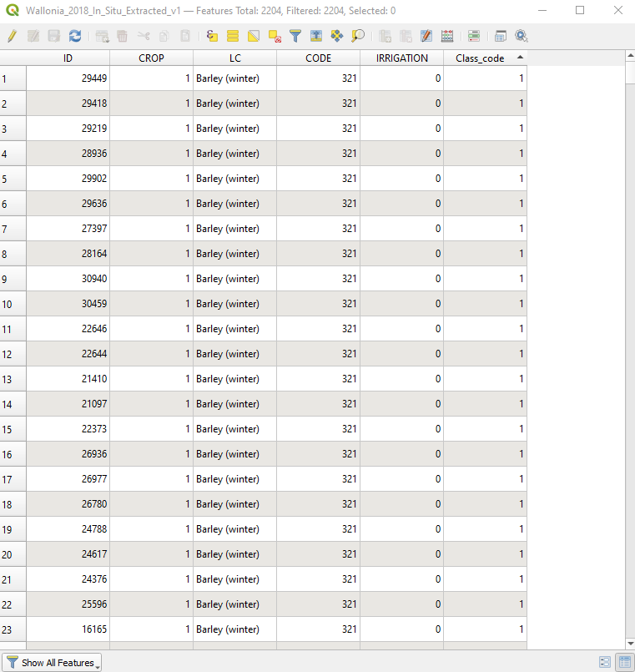Click ID cell 24788
The image size is (635, 672).
(68, 529)
